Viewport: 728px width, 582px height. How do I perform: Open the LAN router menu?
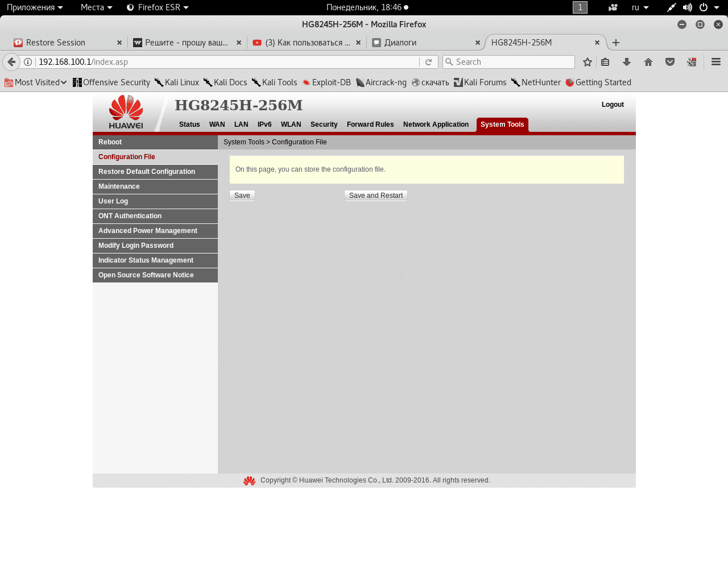(241, 124)
